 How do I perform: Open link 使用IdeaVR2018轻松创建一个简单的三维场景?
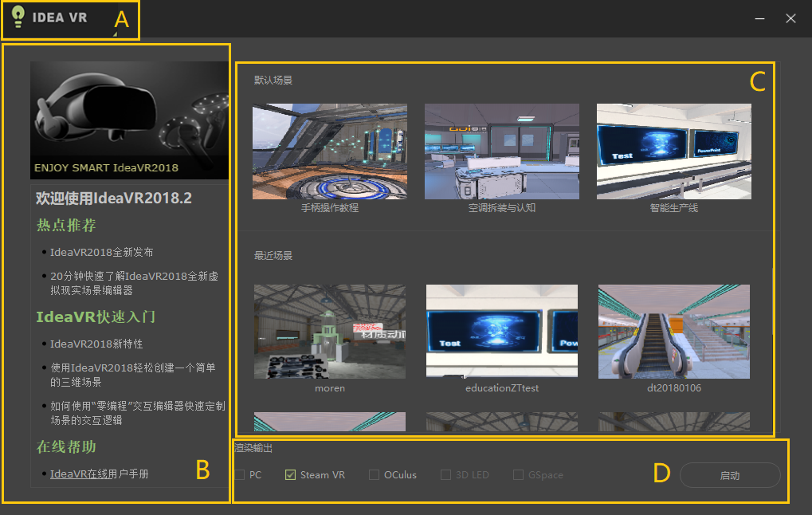[x=133, y=375]
